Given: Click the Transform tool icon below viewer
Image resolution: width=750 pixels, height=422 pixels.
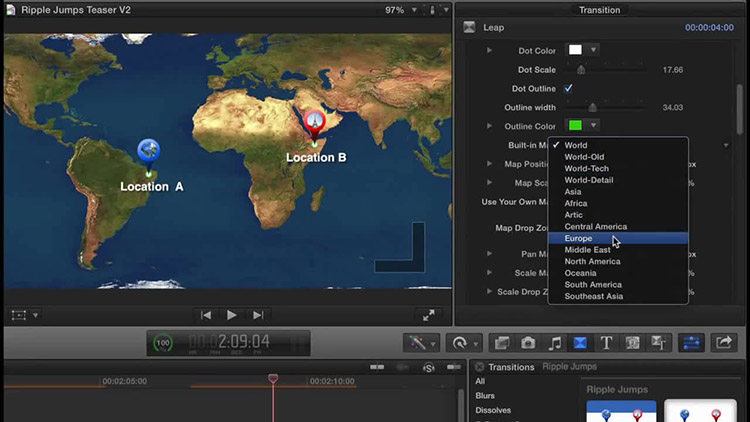Looking at the screenshot, I should 19,315.
